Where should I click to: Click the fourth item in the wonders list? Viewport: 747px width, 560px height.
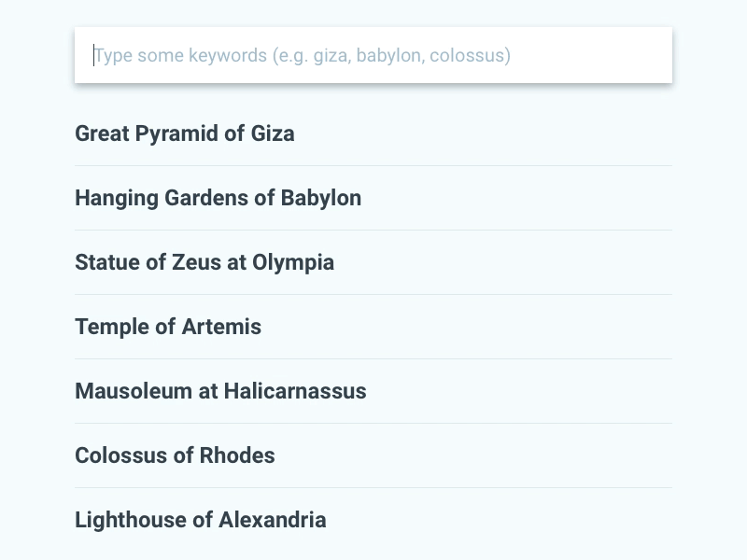[168, 327]
